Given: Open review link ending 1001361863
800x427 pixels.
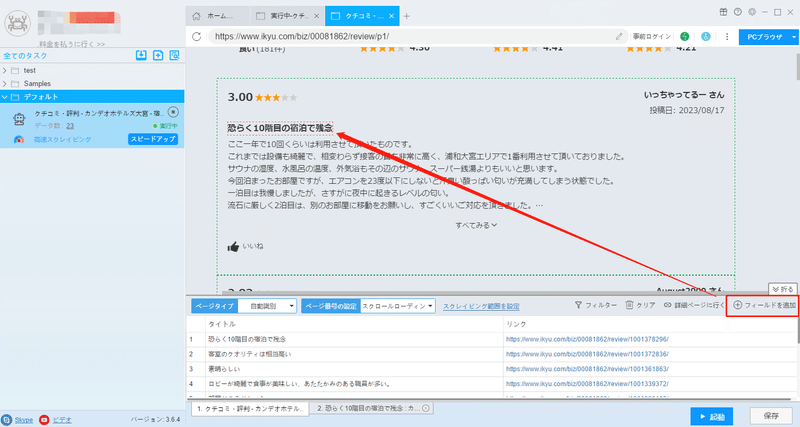Looking at the screenshot, I should point(587,369).
